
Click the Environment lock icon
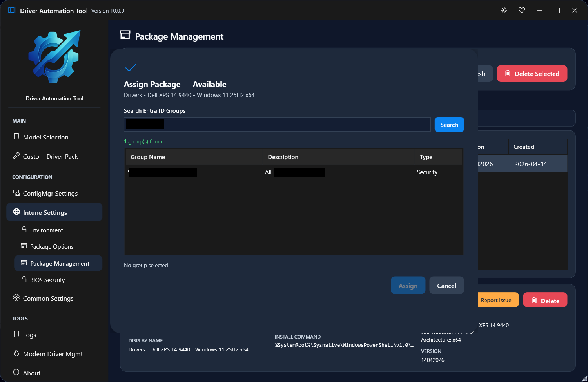(x=24, y=230)
